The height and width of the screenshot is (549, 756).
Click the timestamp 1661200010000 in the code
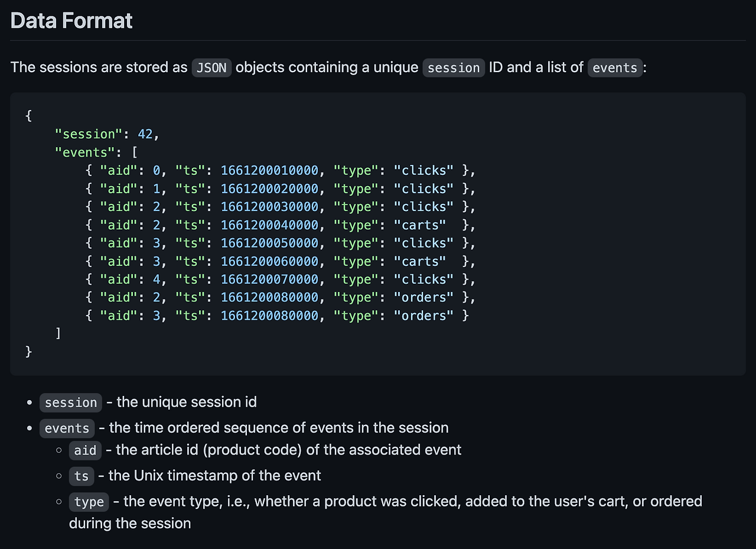[269, 171]
